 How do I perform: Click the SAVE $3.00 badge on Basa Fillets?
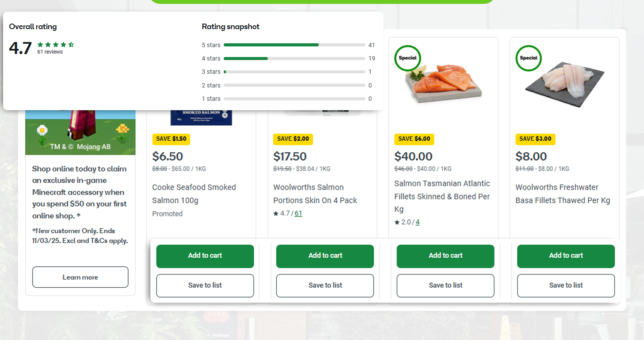(x=535, y=139)
